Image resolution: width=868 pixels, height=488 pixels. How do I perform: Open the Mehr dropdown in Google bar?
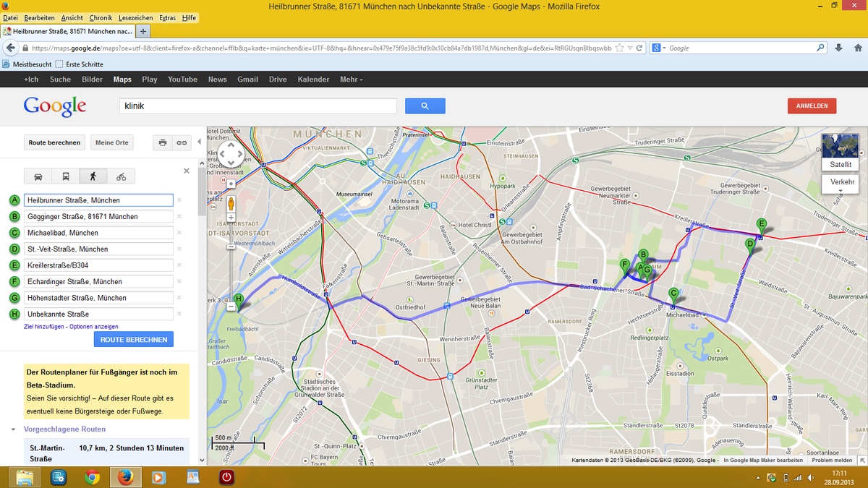point(351,80)
